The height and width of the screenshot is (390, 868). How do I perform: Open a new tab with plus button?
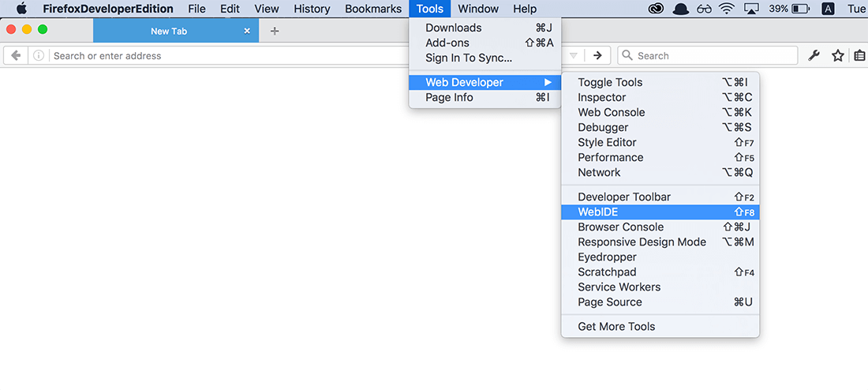pos(274,31)
